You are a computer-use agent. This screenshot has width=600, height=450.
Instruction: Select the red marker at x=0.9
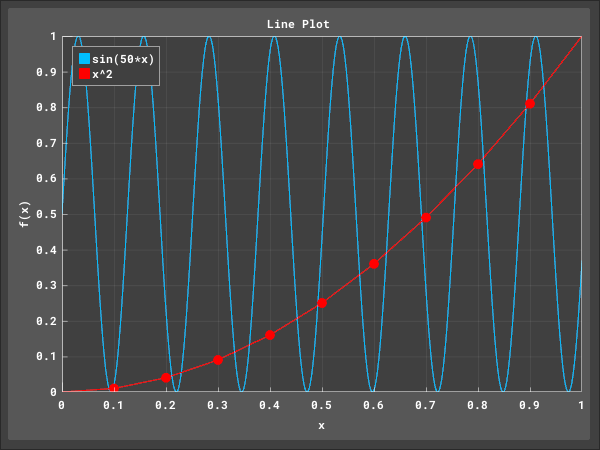coord(530,104)
